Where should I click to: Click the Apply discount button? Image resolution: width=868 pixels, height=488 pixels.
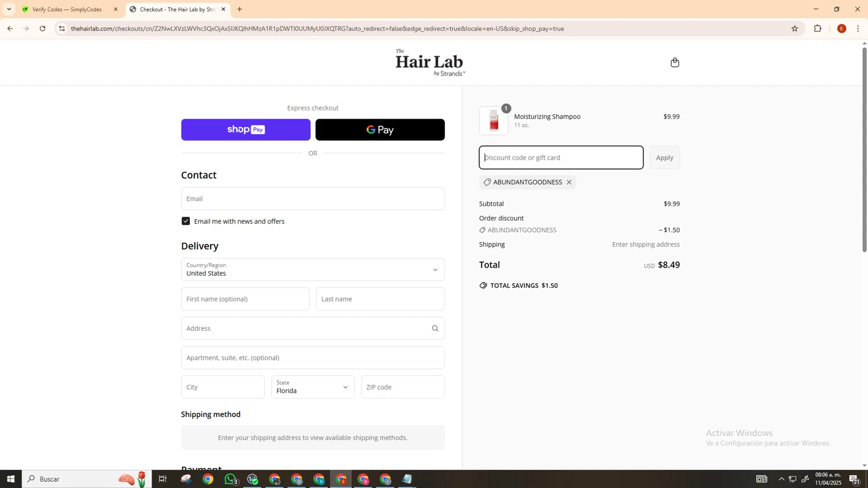point(664,157)
